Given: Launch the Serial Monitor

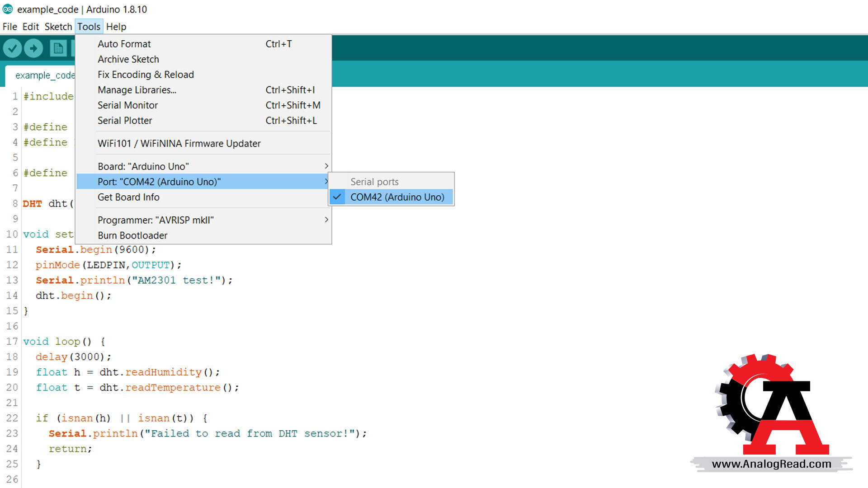Looking at the screenshot, I should pos(204,105).
